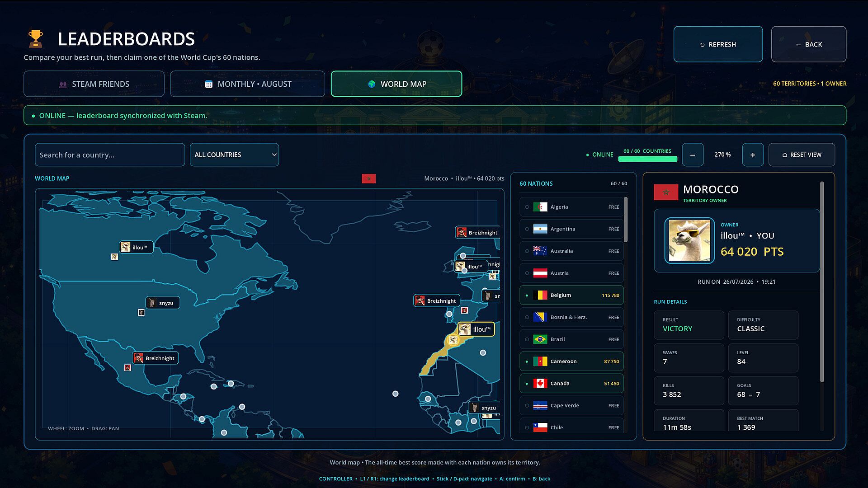Click the Belgium score 115 780

[x=610, y=296]
